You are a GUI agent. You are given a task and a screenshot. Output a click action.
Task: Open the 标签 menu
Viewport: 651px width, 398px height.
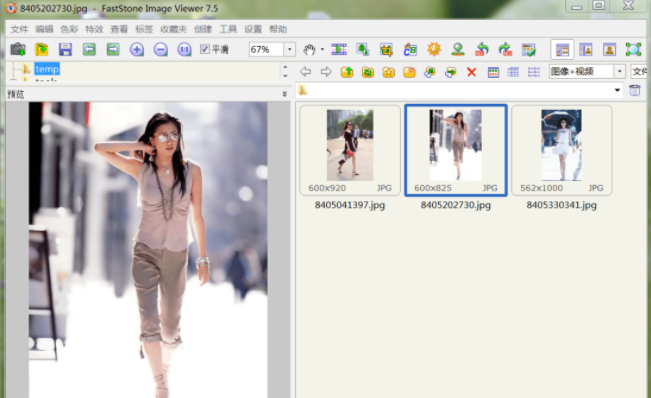(x=144, y=29)
